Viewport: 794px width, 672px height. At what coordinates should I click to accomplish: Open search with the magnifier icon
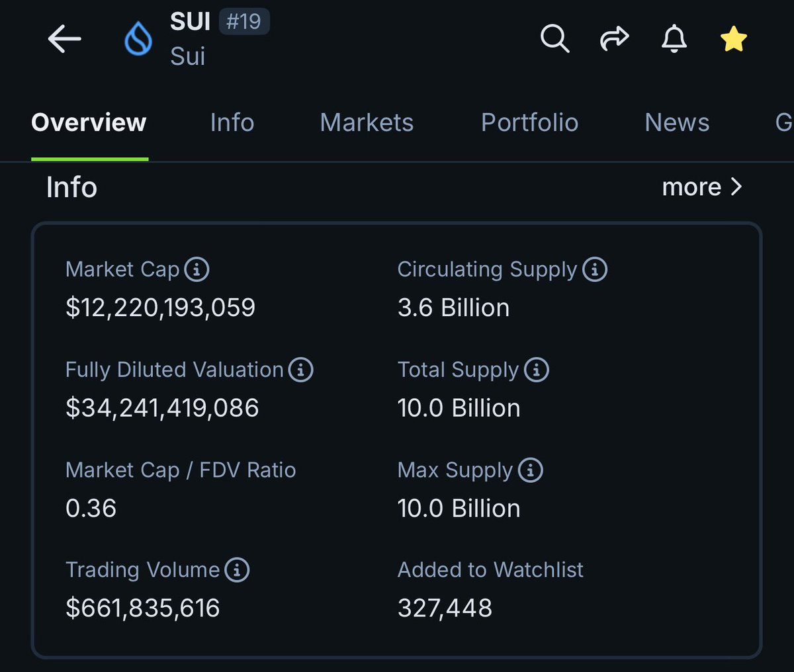[x=554, y=39]
